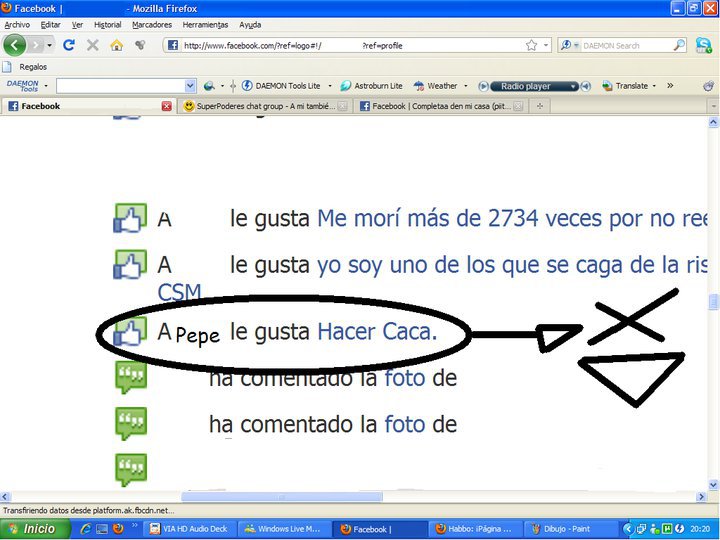
Task: Bookmark this page with the star icon
Action: (x=531, y=45)
